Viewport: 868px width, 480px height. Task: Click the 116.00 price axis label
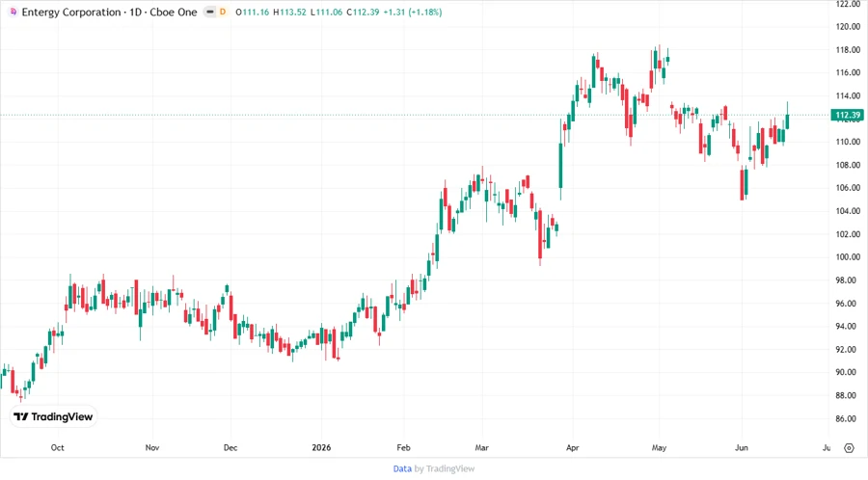point(848,72)
